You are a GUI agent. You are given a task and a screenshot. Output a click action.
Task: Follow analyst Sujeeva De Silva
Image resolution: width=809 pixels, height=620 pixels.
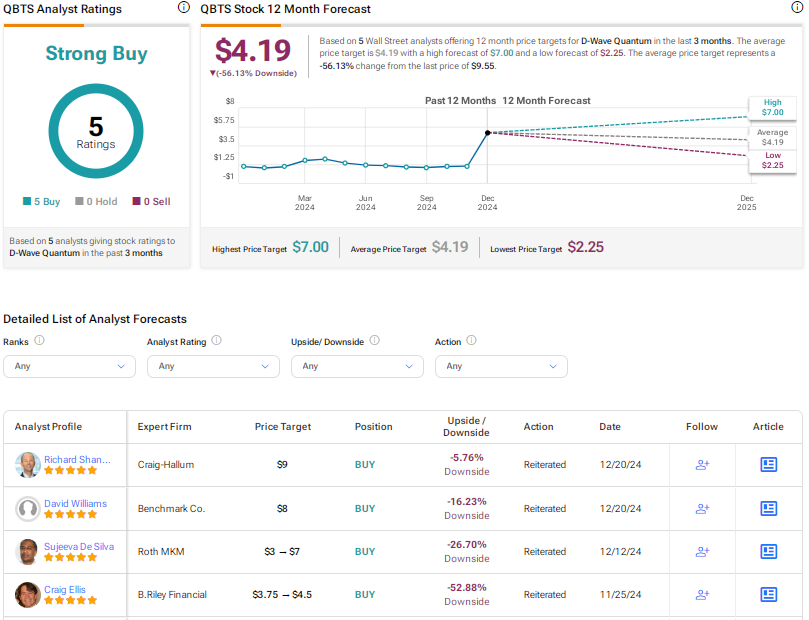coord(702,551)
